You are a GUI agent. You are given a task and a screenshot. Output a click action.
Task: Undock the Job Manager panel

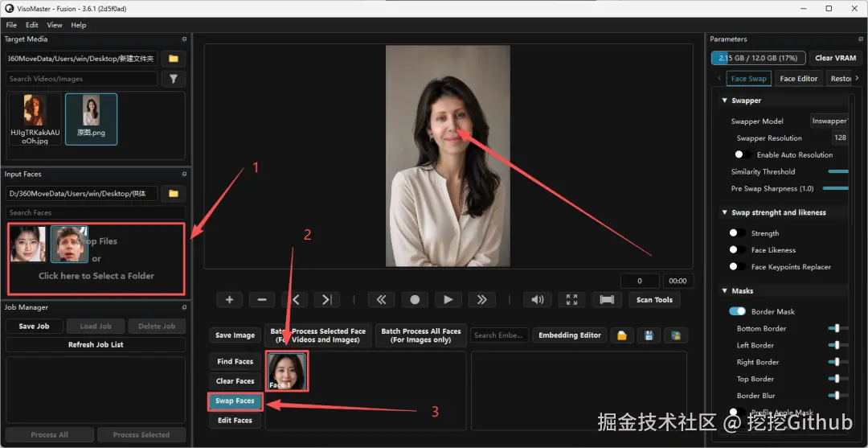click(x=184, y=307)
